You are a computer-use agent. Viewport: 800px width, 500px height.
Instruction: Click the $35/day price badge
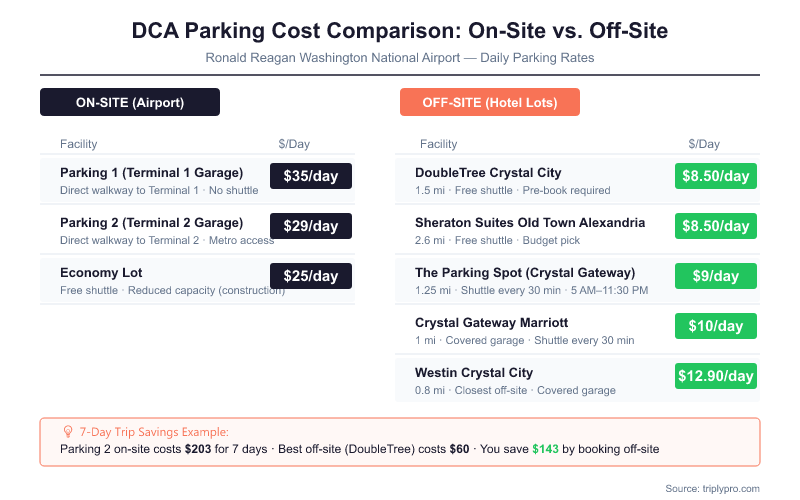pyautogui.click(x=311, y=176)
